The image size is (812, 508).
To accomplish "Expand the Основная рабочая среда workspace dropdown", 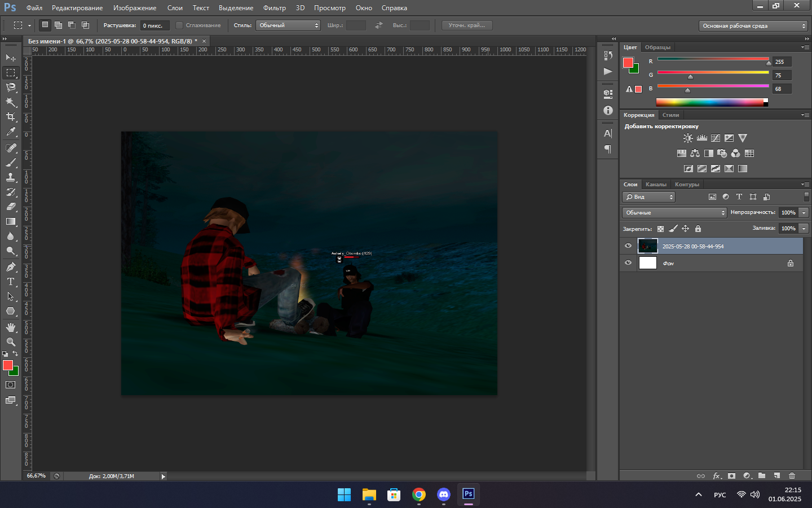I will point(753,26).
